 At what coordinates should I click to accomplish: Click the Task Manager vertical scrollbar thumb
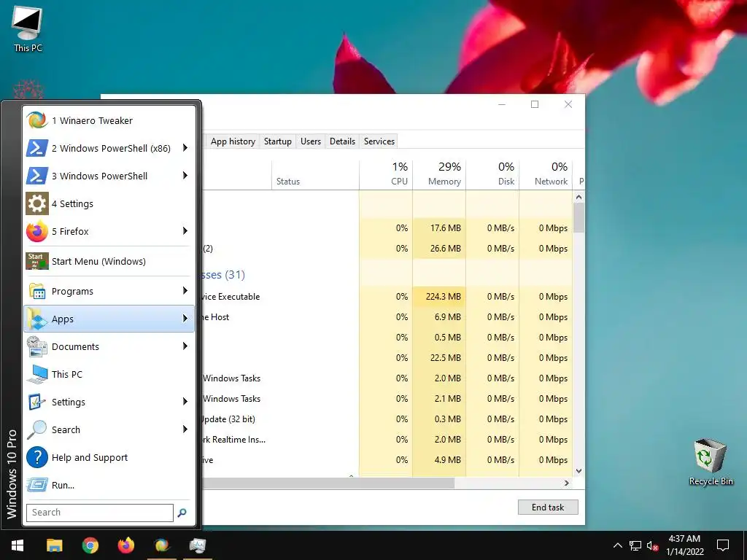coord(578,217)
